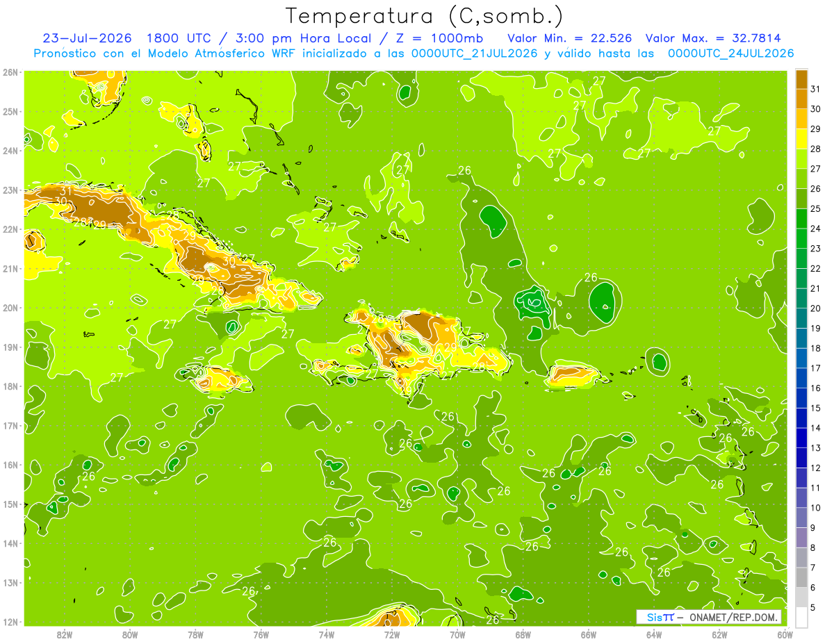Click the yellow color band between 28 and 29
Viewport: 834px width, 644px height.
coord(801,139)
